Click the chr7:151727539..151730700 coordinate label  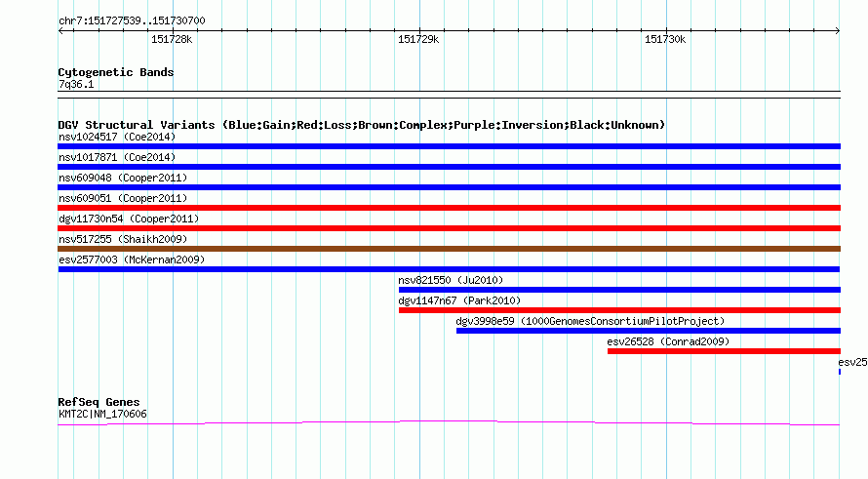132,21
